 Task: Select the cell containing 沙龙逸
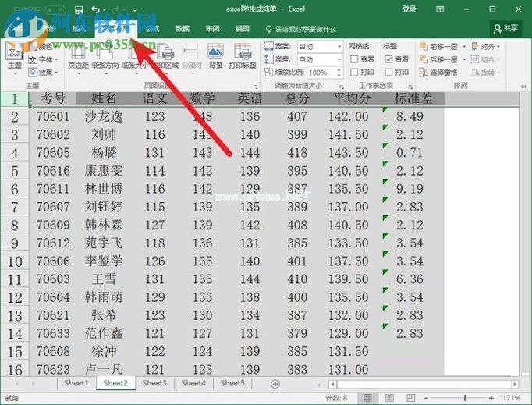(104, 117)
